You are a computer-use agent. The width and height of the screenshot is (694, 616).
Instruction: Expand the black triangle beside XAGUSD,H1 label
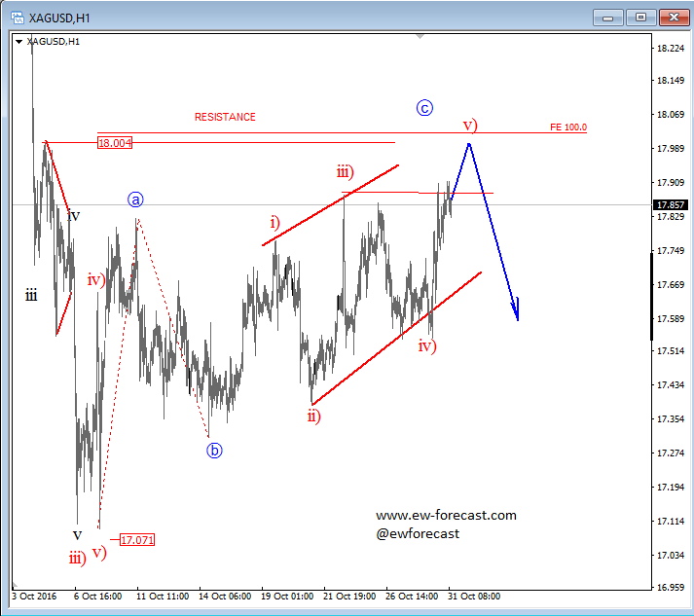[x=18, y=41]
